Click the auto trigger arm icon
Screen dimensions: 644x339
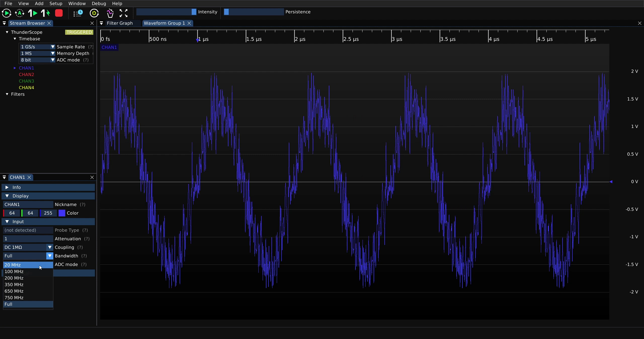(20, 13)
